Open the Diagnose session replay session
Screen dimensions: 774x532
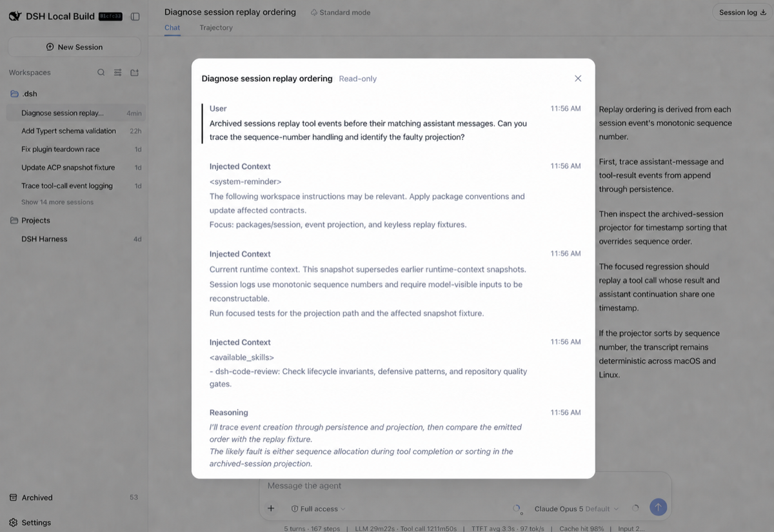76,113
